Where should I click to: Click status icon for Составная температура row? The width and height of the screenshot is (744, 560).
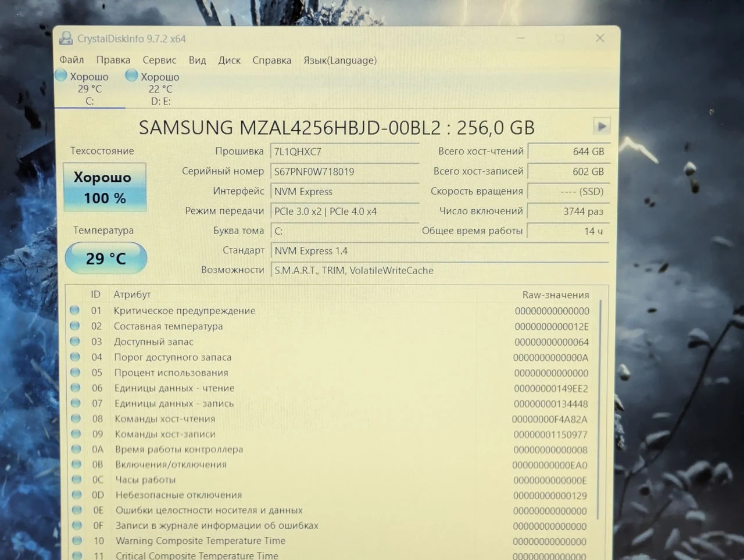coord(74,326)
